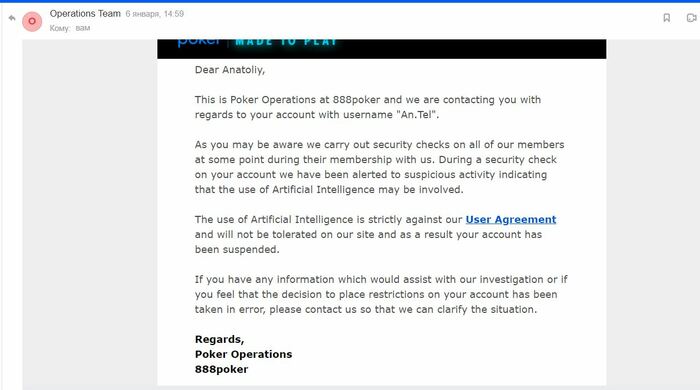The height and width of the screenshot is (390, 700).
Task: Click the reply arrow icon beside sender
Action: (x=12, y=18)
